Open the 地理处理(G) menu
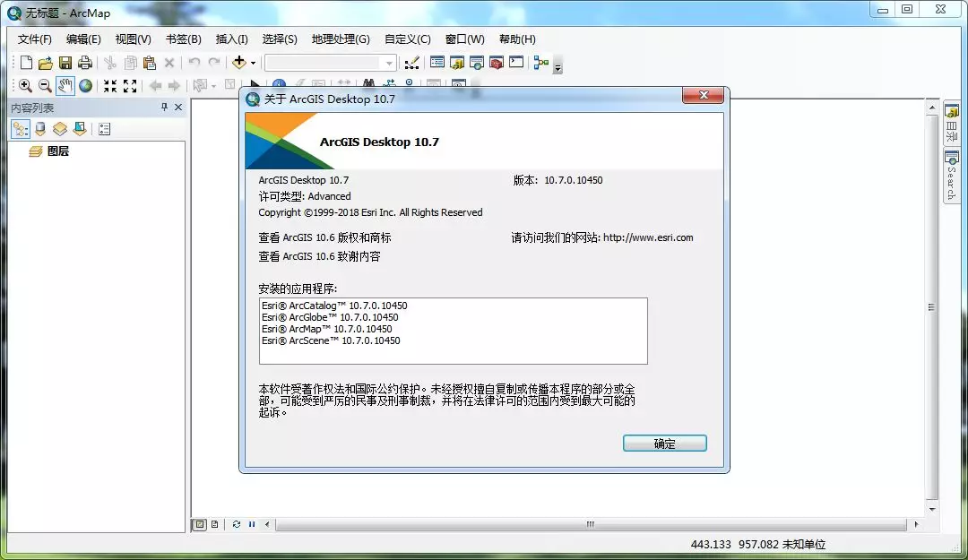Screen dimensions: 968x560 pos(341,39)
